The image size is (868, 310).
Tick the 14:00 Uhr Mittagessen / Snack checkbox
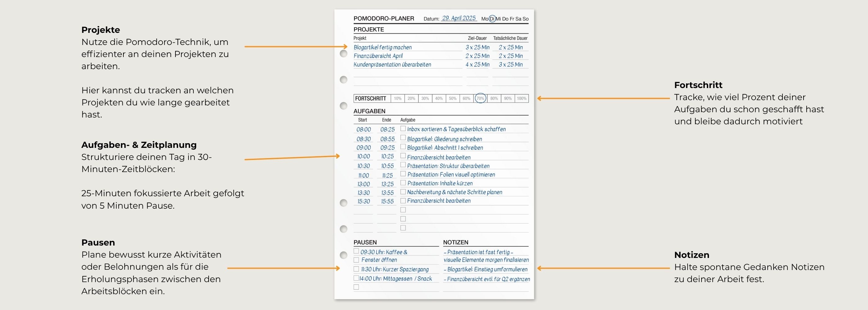356,278
